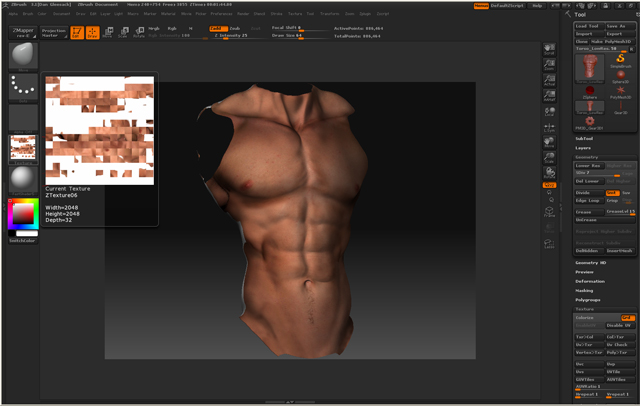Activate Edit mode button
The image size is (640, 406).
(x=78, y=32)
